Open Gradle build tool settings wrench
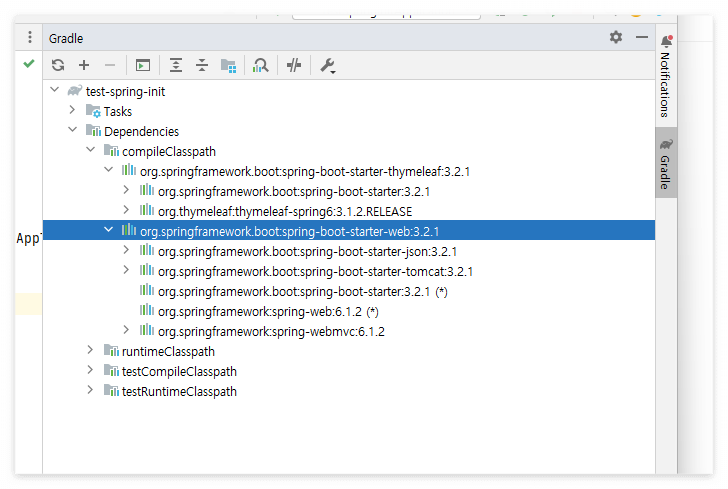Image resolution: width=728 pixels, height=489 pixels. point(328,65)
